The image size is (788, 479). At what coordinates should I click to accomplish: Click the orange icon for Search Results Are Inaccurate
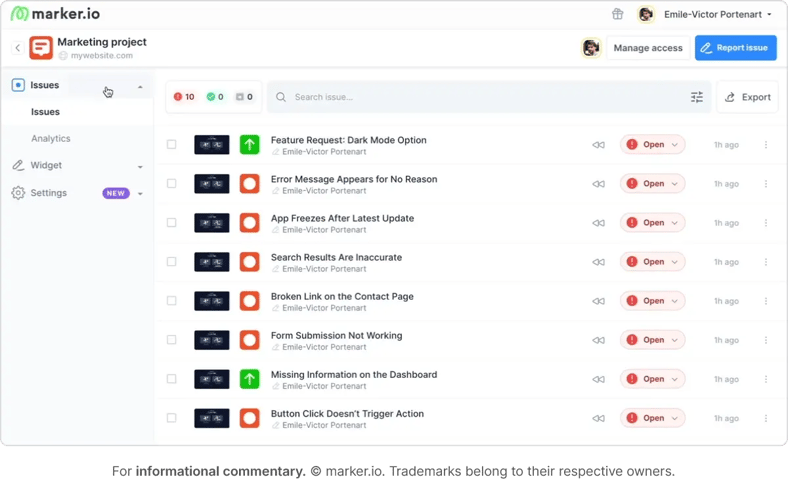pos(249,262)
